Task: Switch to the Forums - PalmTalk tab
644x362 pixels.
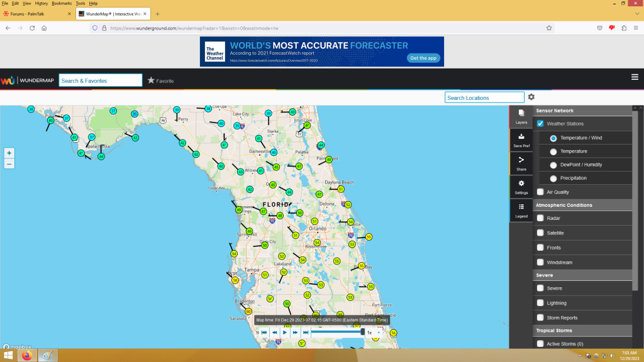Action: [x=37, y=14]
